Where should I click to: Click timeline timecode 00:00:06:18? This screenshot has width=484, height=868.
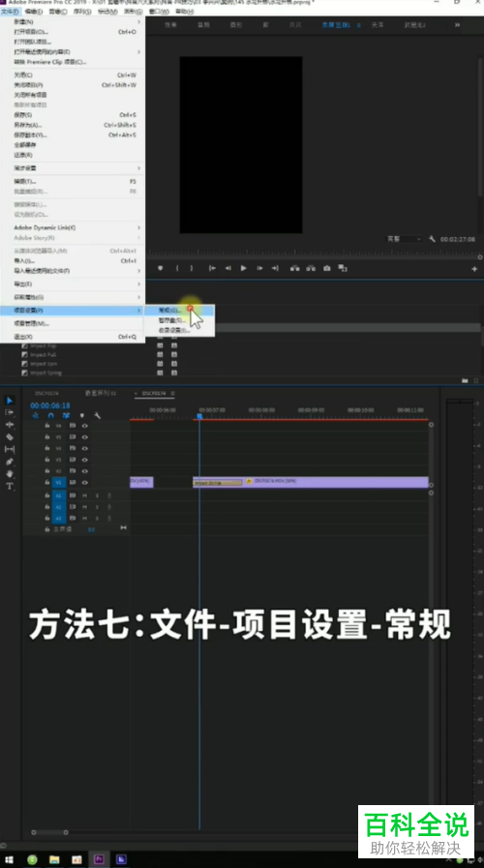click(x=50, y=405)
